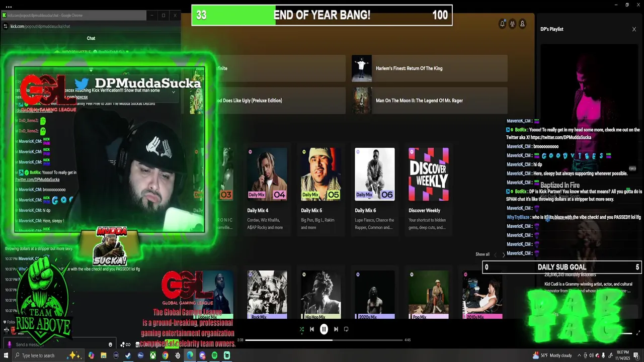Viewport: 644px width, 362px height.
Task: Open Daily Mix 6 cover
Action: [x=375, y=174]
